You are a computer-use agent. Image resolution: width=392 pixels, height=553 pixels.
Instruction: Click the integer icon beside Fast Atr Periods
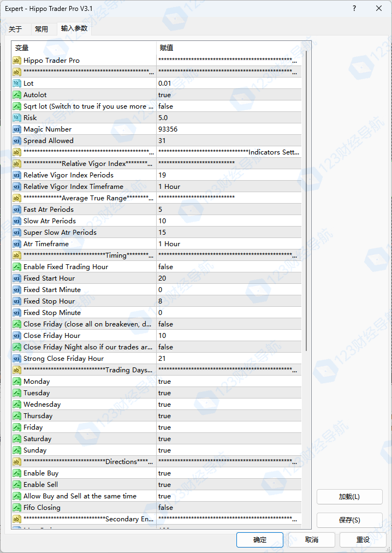coord(16,210)
